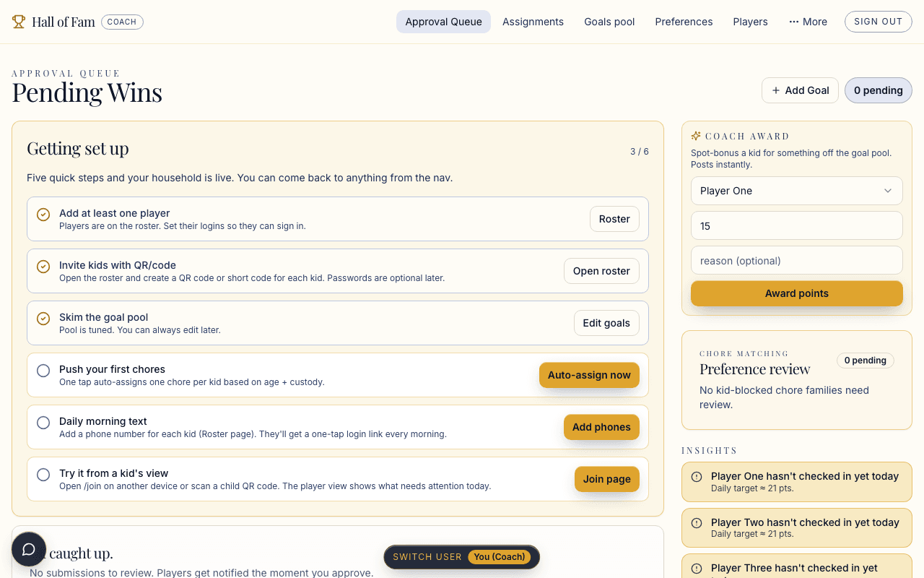The width and height of the screenshot is (924, 578).
Task: Check the Push your first chores circle
Action: [x=43, y=371]
